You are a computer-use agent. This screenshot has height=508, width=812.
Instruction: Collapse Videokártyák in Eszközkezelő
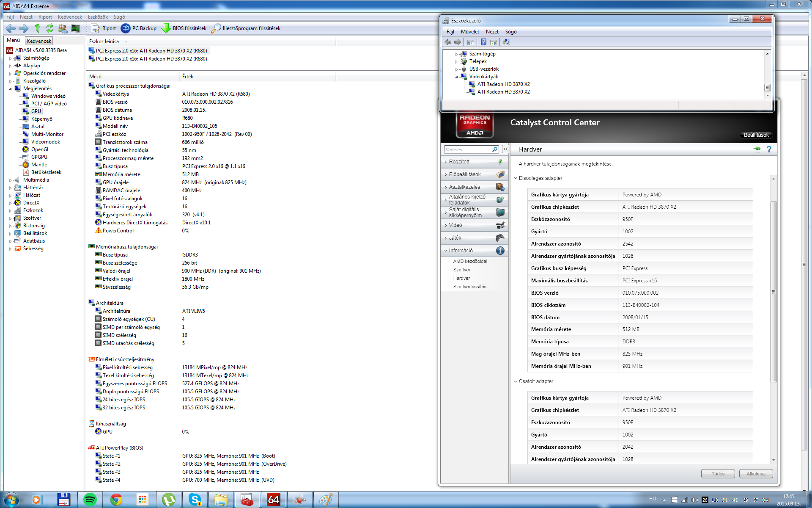[x=457, y=77]
